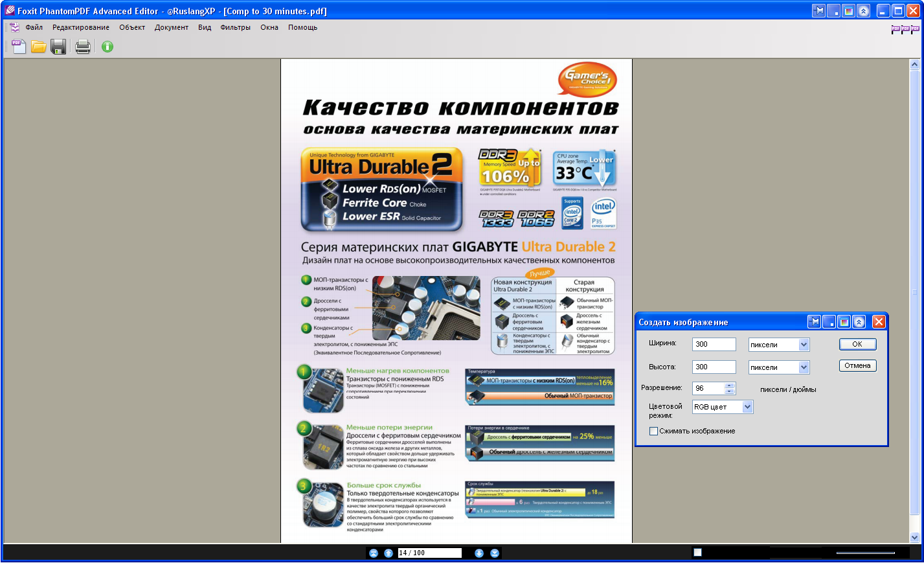924x563 pixels.
Task: Click the small-square icon in the main title bar
Action: (x=834, y=11)
